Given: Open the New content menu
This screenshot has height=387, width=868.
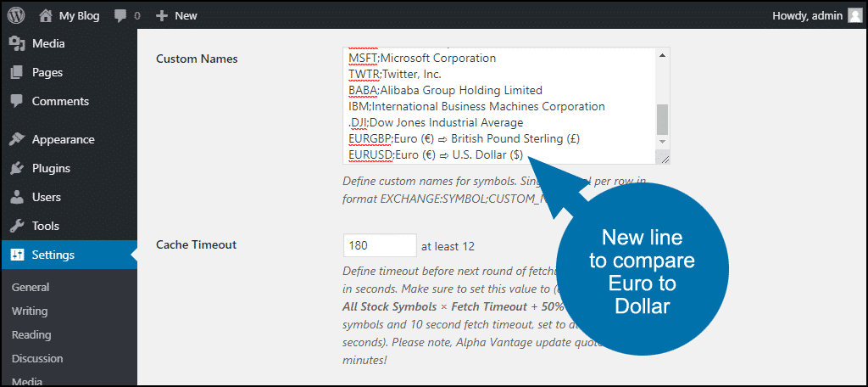Looking at the screenshot, I should coord(186,16).
